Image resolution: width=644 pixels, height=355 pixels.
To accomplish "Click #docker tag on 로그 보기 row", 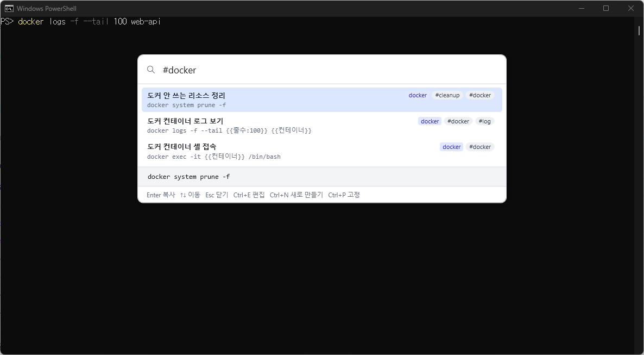I will coord(458,121).
